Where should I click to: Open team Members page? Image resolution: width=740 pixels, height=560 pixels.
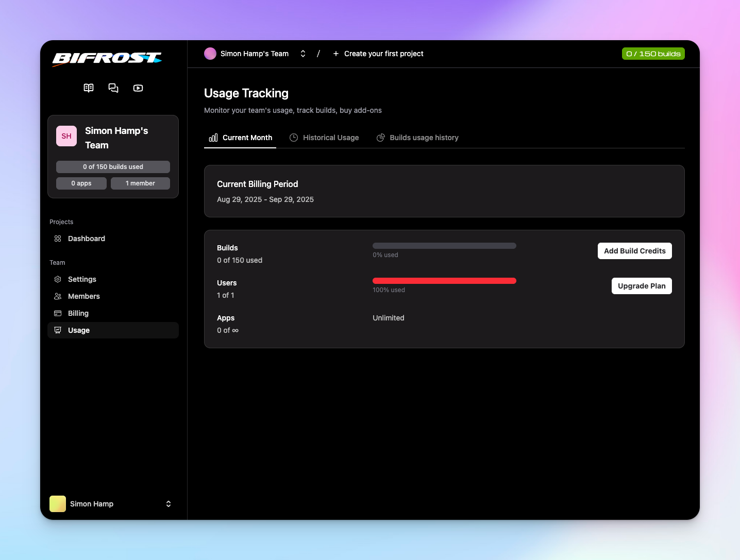click(83, 296)
